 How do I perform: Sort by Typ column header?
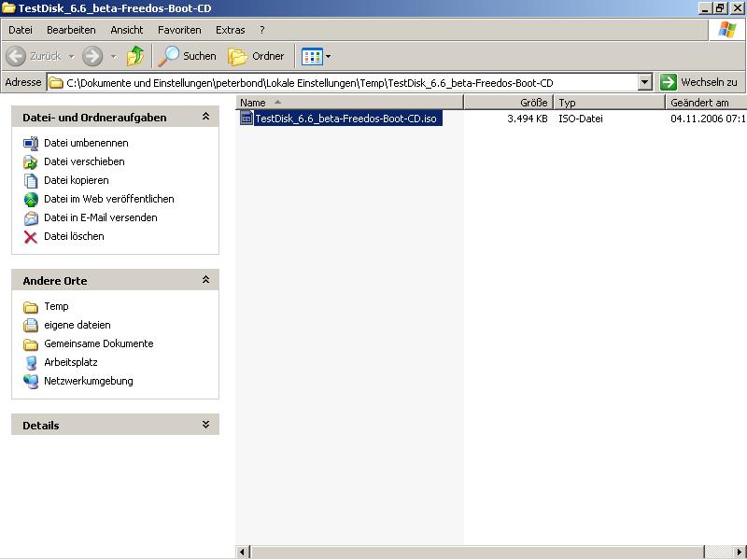610,103
